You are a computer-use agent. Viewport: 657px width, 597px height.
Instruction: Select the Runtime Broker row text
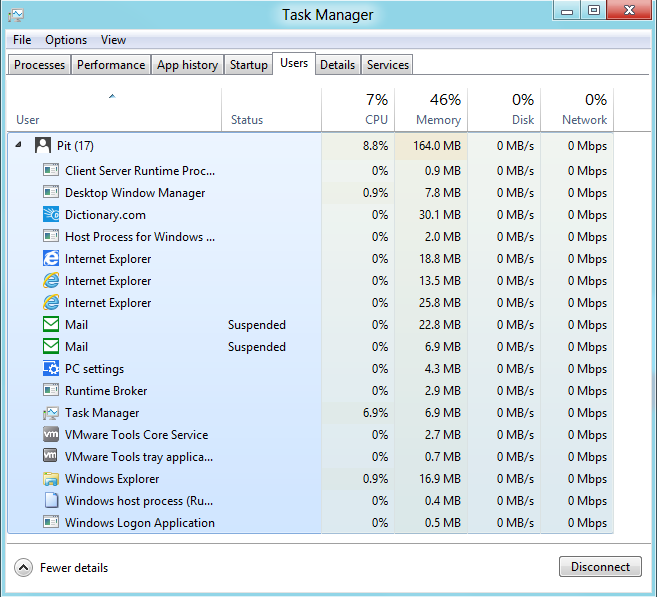point(106,390)
